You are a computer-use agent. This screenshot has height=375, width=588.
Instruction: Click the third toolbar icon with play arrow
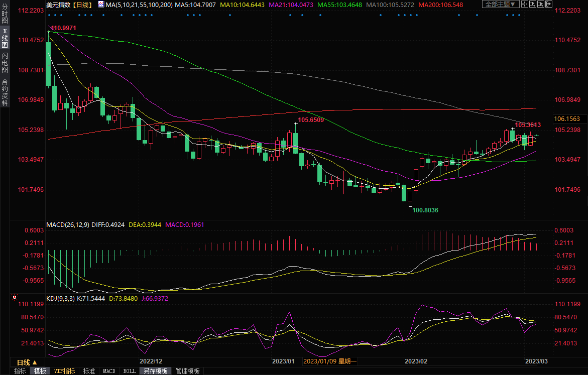(542, 4)
